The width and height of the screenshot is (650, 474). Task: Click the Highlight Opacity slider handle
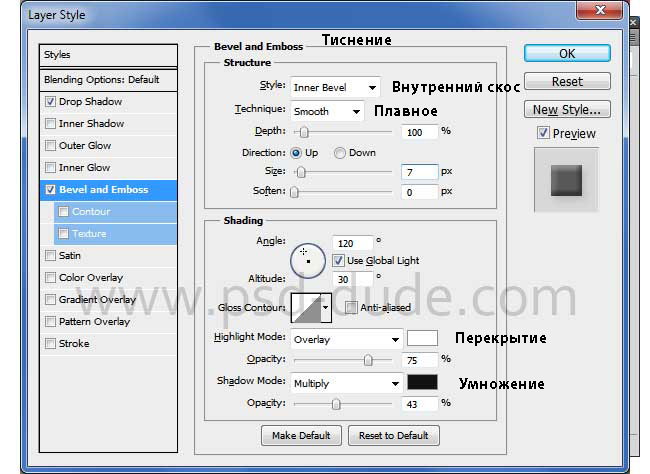(x=368, y=360)
